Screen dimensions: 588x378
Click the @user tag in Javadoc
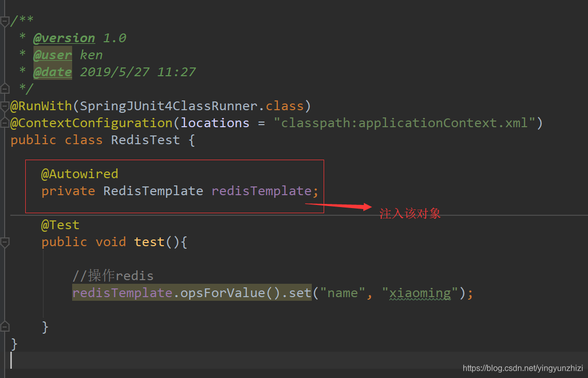point(53,55)
